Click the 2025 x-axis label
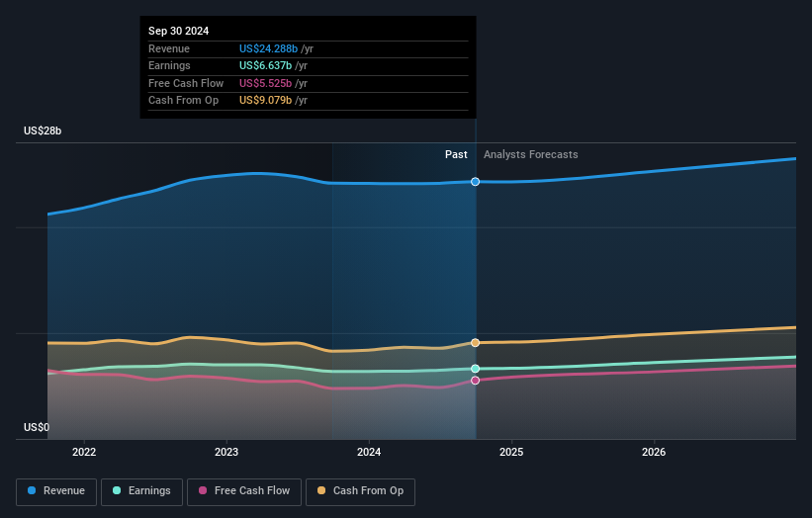Viewport: 812px width, 518px height. [511, 453]
